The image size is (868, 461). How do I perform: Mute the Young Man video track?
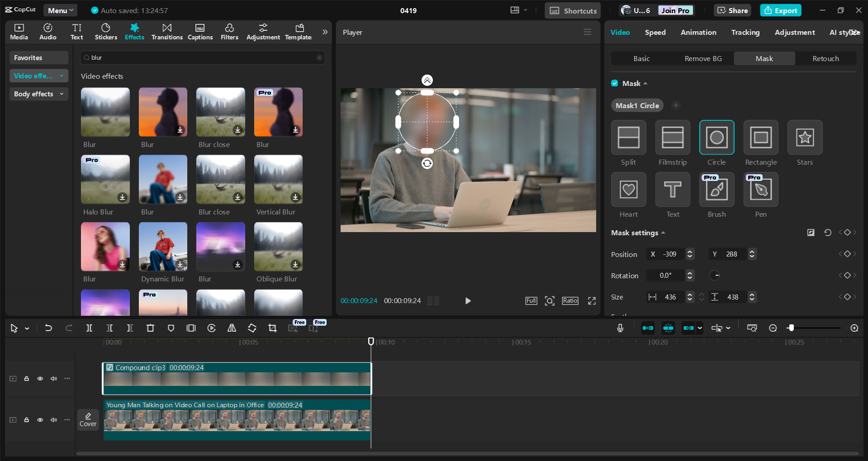click(x=54, y=420)
